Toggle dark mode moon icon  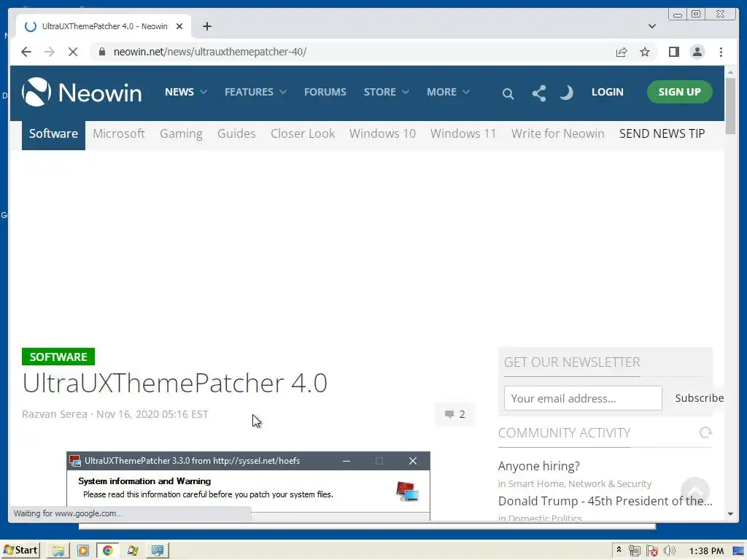tap(566, 93)
